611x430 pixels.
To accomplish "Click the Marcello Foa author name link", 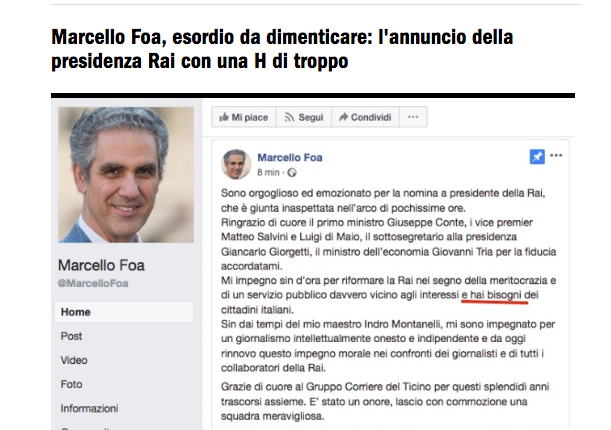I will 290,157.
